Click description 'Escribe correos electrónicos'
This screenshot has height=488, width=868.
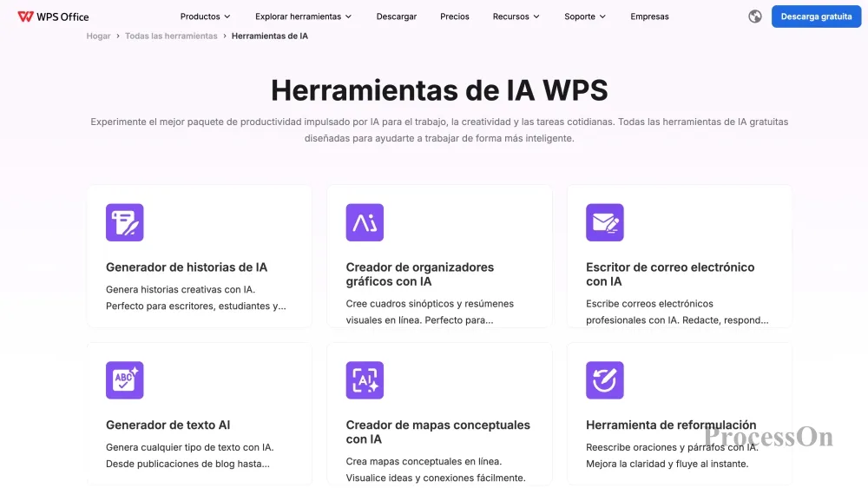click(x=649, y=304)
